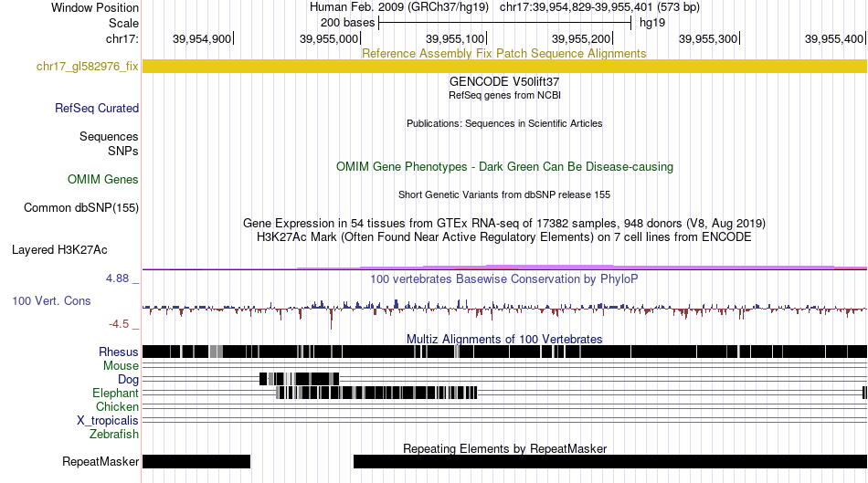Viewport: 868px width, 483px height.
Task: Click the Layered H3K27Ac track label
Action: tap(59, 250)
